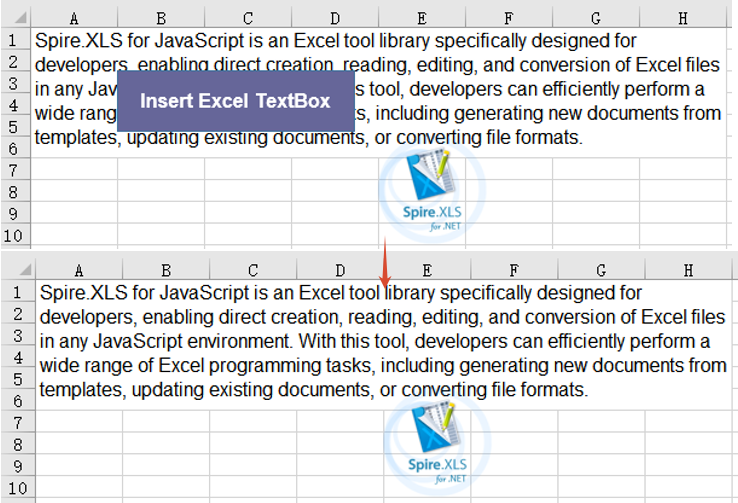Select column E header in upper worksheet
The image size is (738, 503).
[422, 18]
